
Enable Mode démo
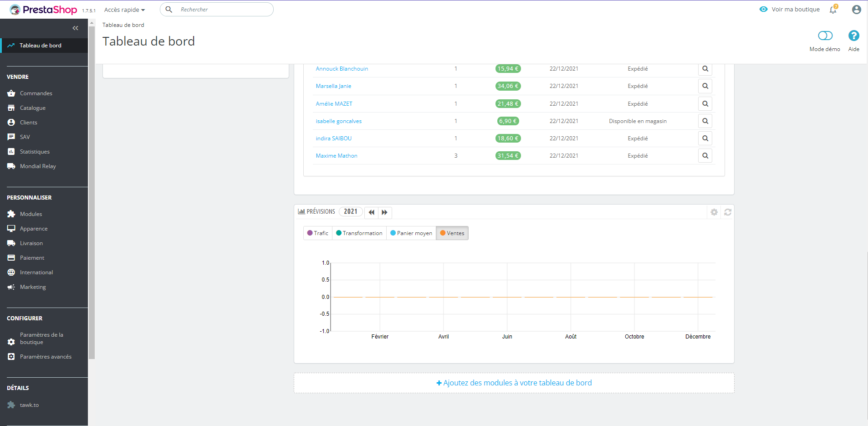(824, 35)
